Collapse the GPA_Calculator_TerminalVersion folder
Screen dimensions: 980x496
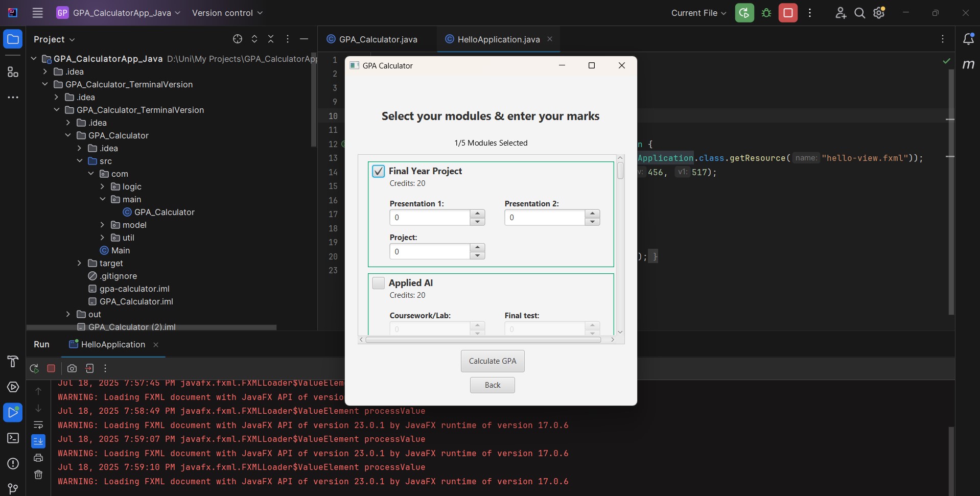45,84
